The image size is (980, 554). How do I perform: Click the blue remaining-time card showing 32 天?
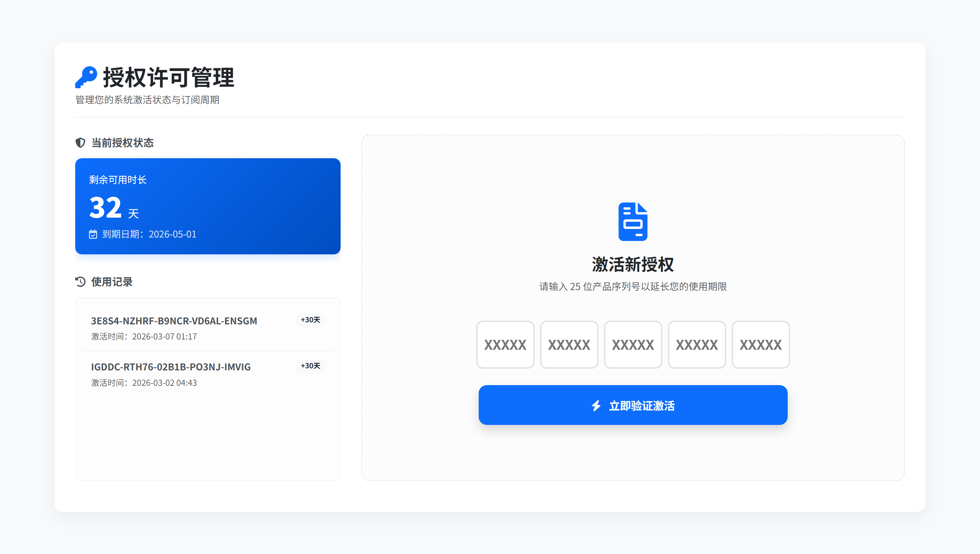tap(208, 207)
